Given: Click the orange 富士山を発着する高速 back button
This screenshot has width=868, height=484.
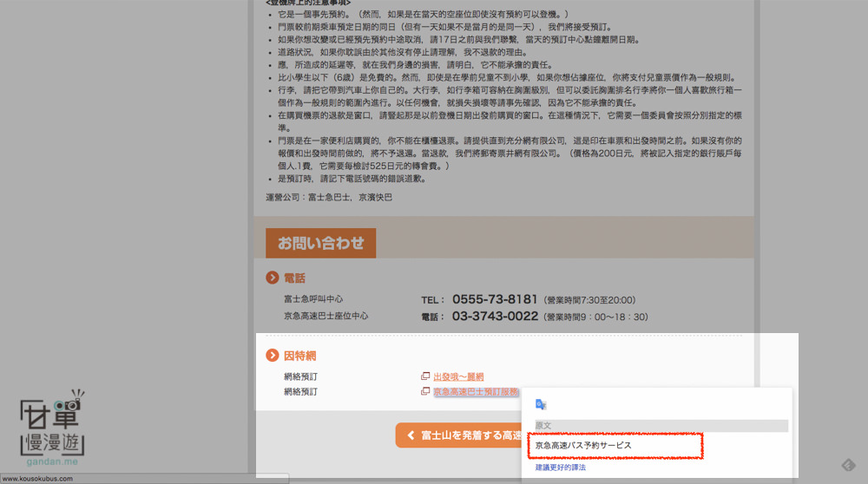Looking at the screenshot, I should coord(459,435).
